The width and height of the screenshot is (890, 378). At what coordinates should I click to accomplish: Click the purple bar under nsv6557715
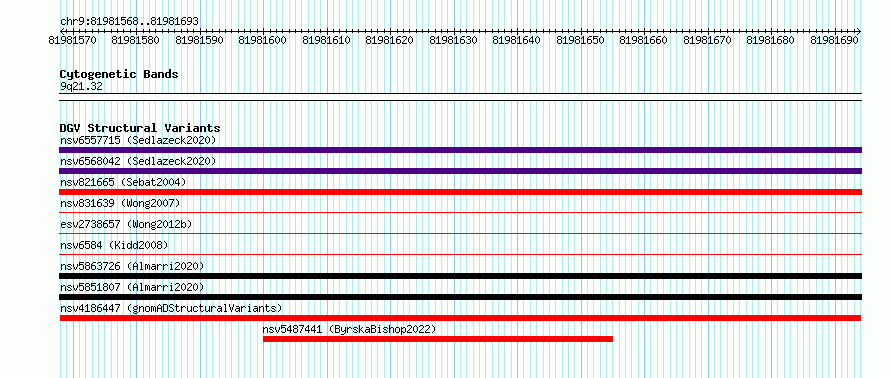[460, 150]
